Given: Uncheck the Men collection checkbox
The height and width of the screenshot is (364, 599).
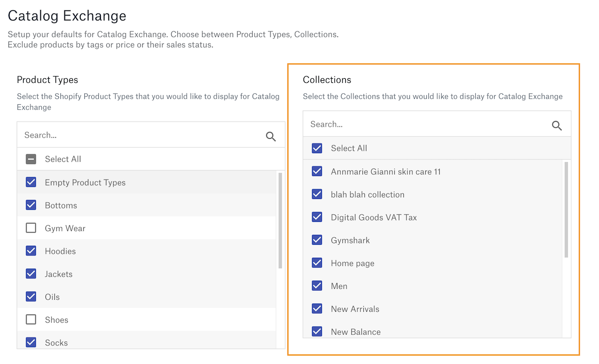Looking at the screenshot, I should tap(317, 286).
